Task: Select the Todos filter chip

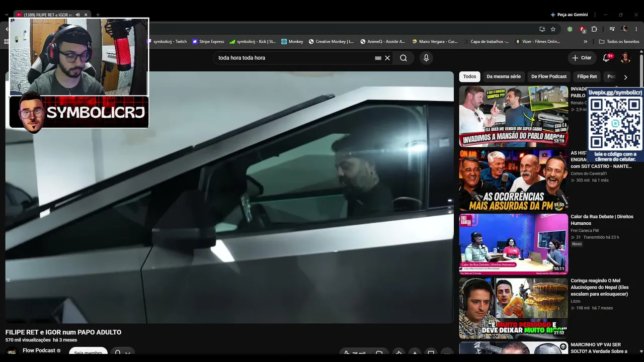Action: click(469, 76)
